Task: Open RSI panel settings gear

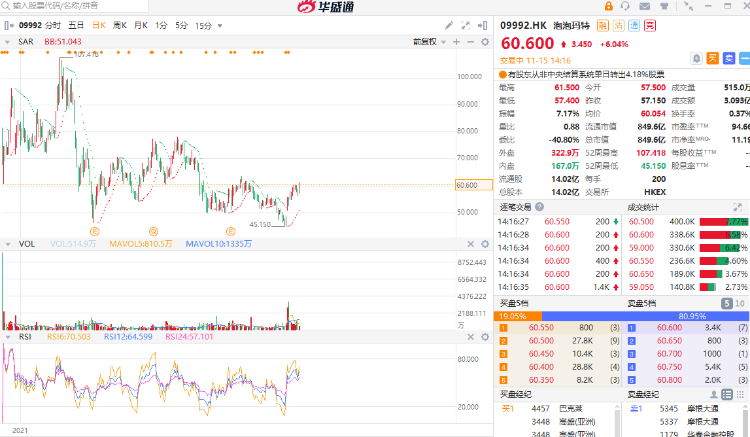Action: point(485,337)
